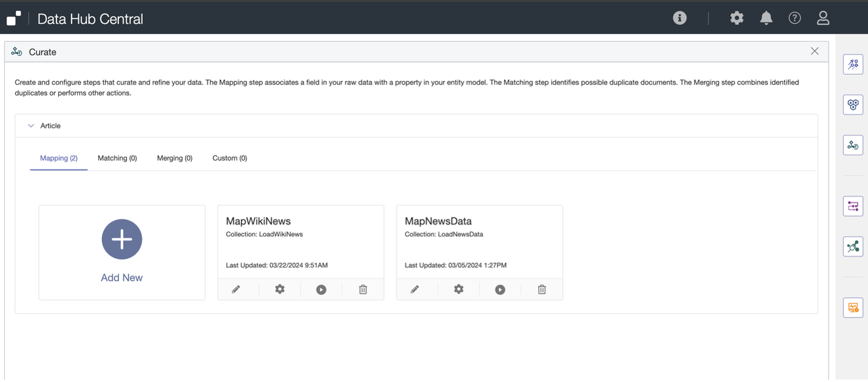Open the Run tile in right sidebar
The width and height of the screenshot is (868, 382).
click(853, 206)
